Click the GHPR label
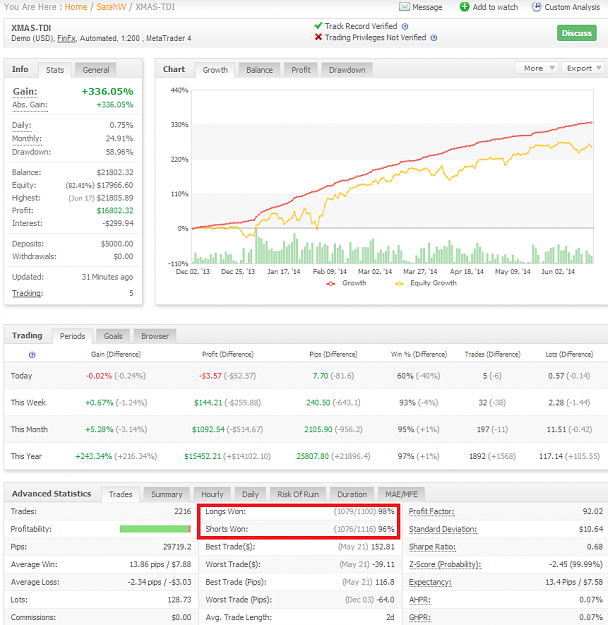Screen dimensions: 608x625 click(x=420, y=617)
